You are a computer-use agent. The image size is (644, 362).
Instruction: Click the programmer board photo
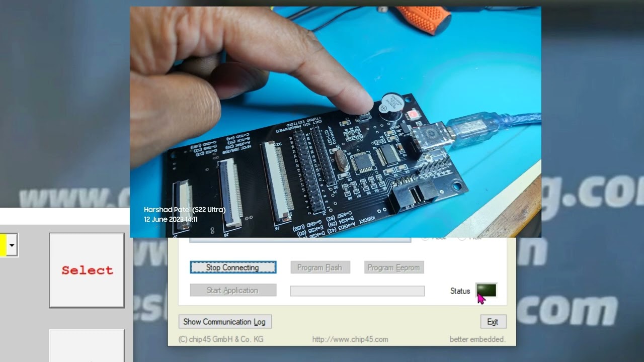336,122
